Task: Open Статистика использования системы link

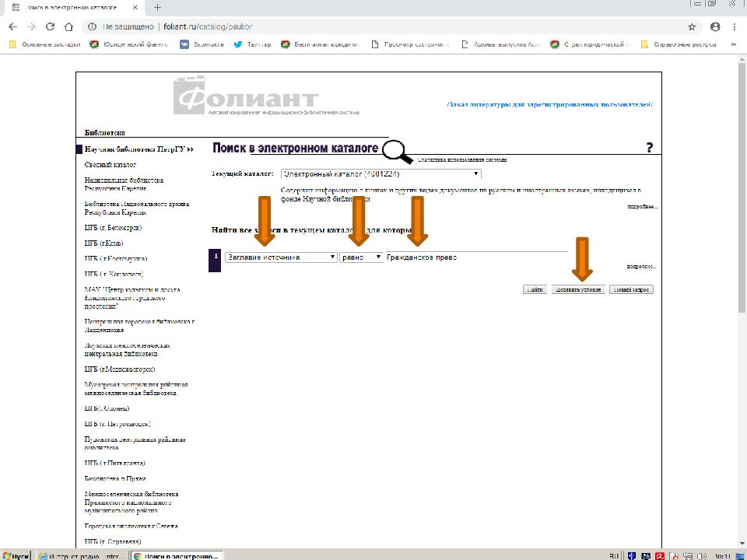Action: click(462, 159)
